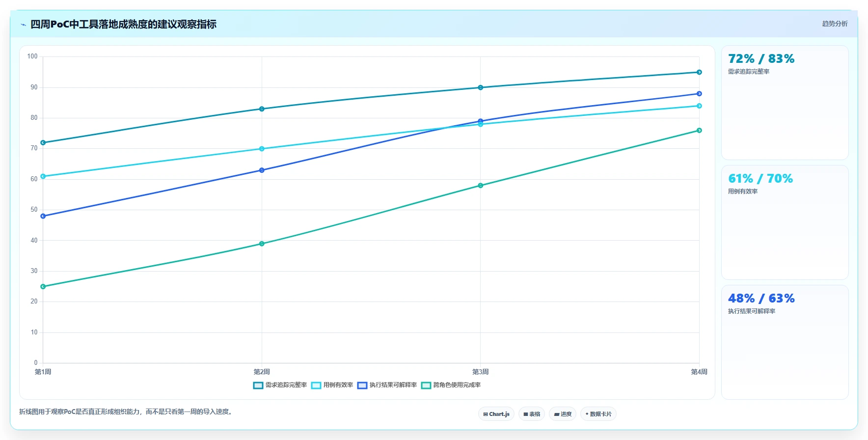Click the dark teal 需求追踪完整率 legend swatch
Image resolution: width=868 pixels, height=440 pixels.
258,385
